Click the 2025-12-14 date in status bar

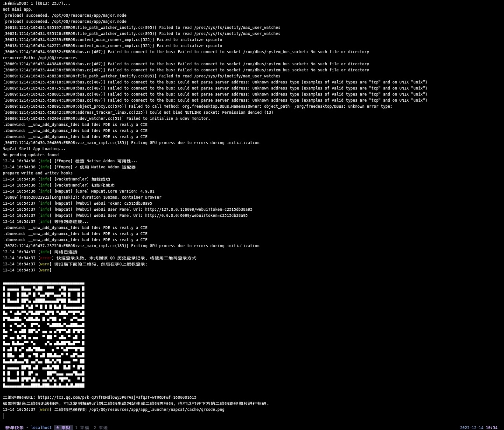(x=471, y=428)
